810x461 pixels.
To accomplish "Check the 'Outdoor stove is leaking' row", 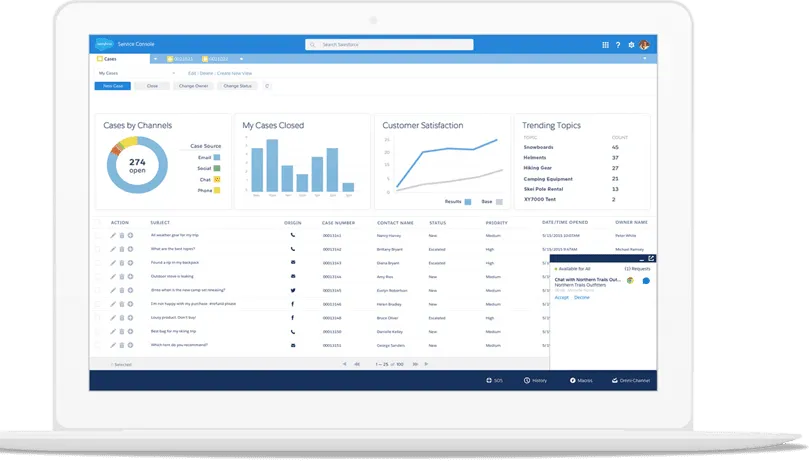I will tap(97, 276).
